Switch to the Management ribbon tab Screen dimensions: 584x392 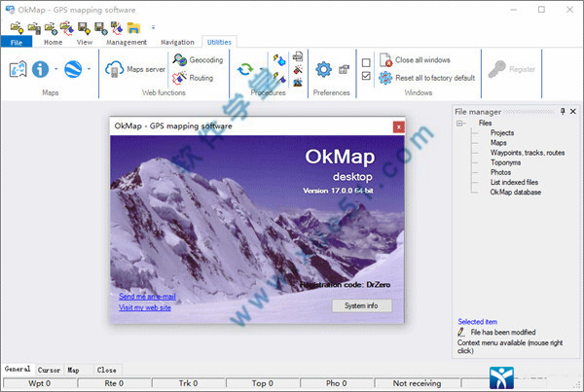(127, 42)
